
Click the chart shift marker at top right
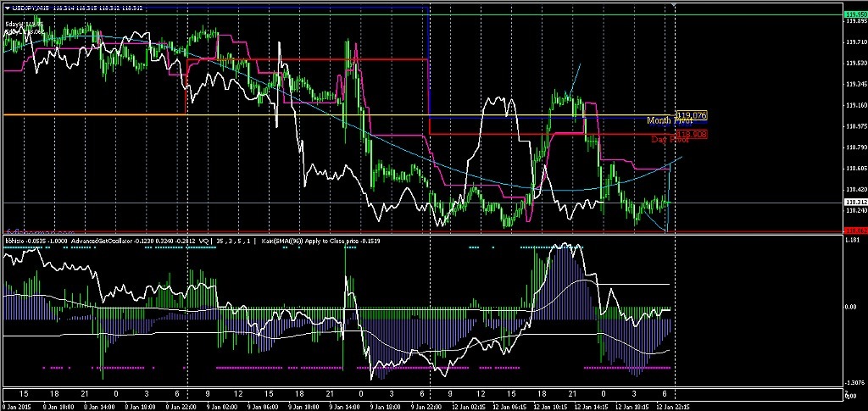pyautogui.click(x=674, y=5)
